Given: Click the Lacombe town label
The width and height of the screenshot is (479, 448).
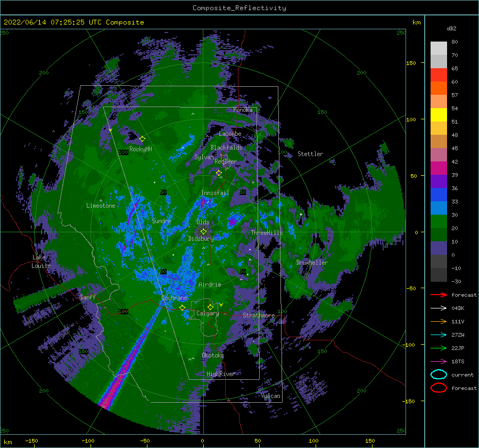Looking at the screenshot, I should pos(230,134).
